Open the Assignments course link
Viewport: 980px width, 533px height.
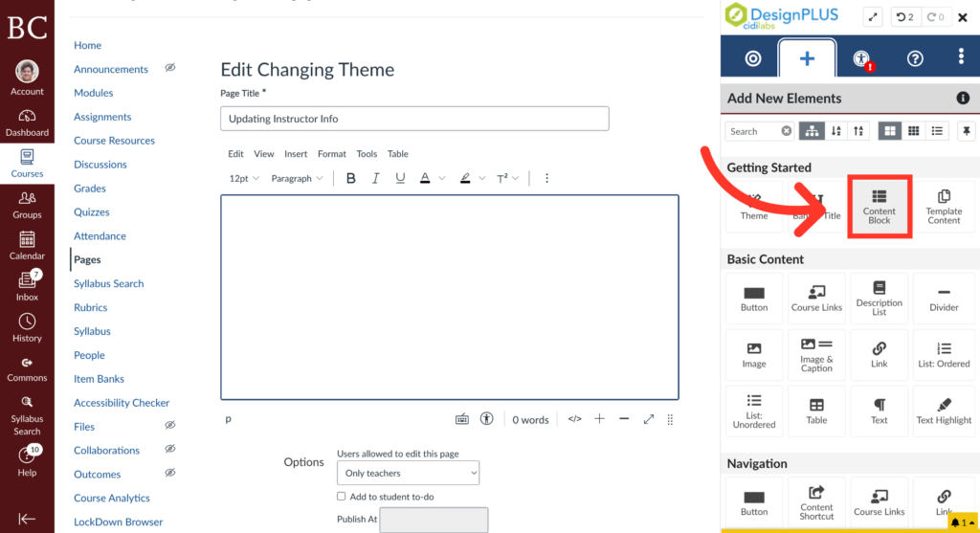click(102, 116)
